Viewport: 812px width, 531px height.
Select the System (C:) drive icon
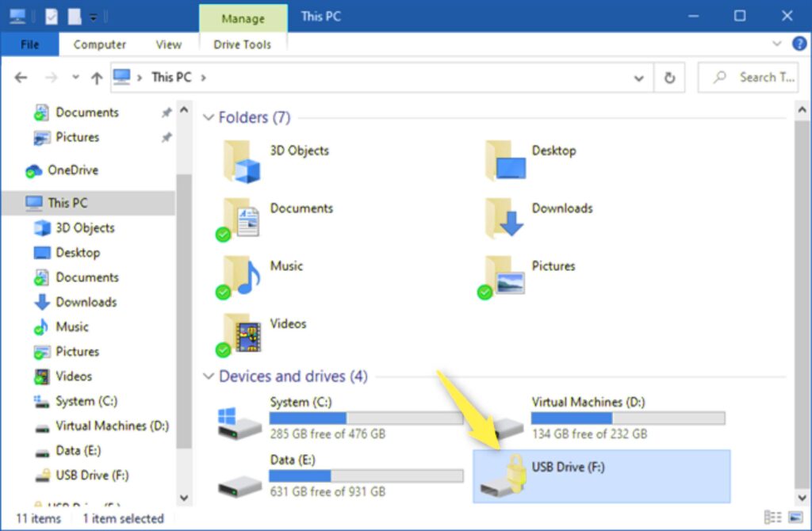[239, 423]
